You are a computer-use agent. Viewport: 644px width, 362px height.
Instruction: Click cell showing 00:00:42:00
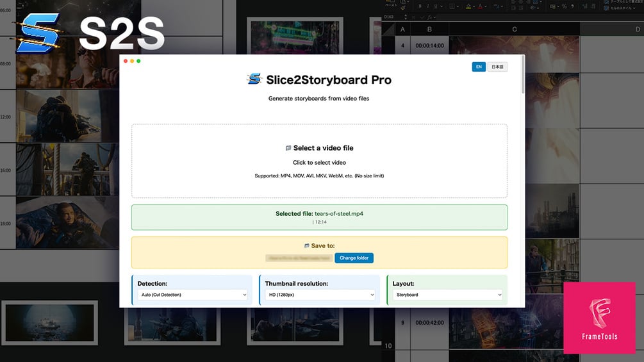(429, 323)
